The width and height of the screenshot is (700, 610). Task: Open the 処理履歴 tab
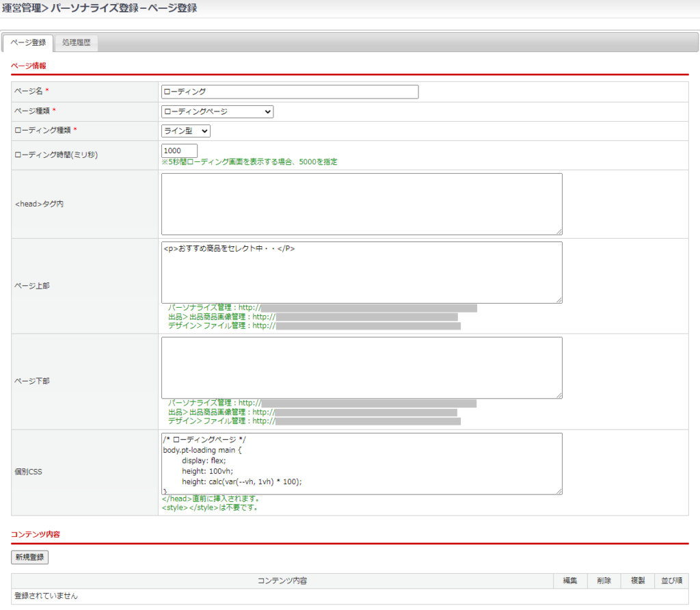tap(76, 42)
